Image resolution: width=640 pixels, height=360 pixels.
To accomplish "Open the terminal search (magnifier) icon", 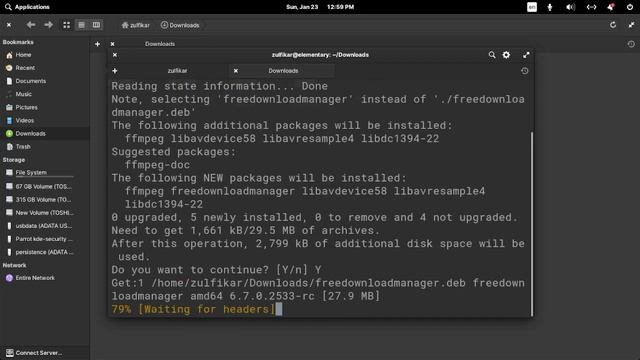I will point(492,55).
